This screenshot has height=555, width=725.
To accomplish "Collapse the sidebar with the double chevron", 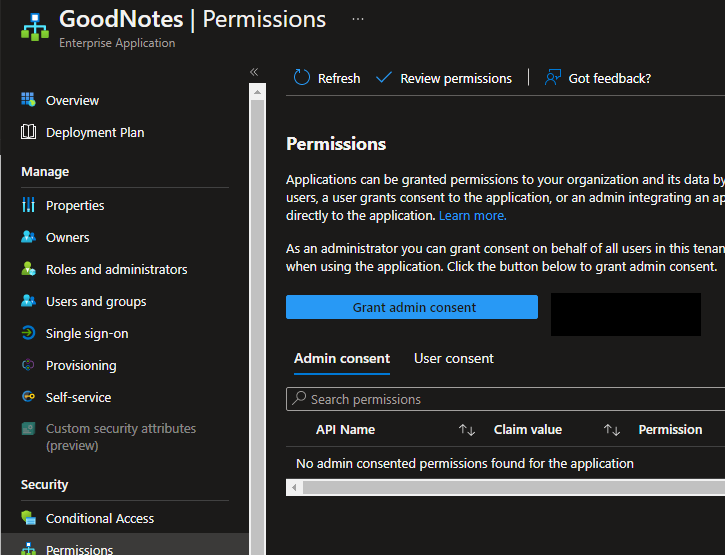I will [254, 72].
